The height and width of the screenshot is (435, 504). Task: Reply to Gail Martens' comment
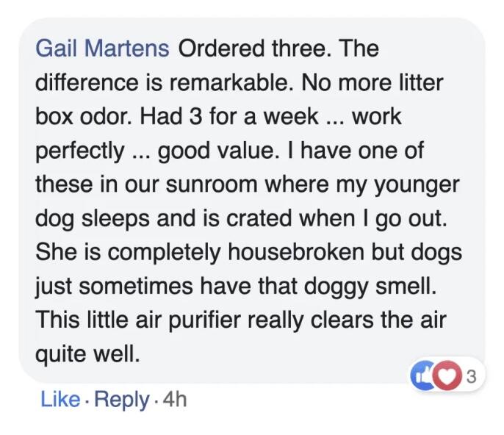click(121, 399)
